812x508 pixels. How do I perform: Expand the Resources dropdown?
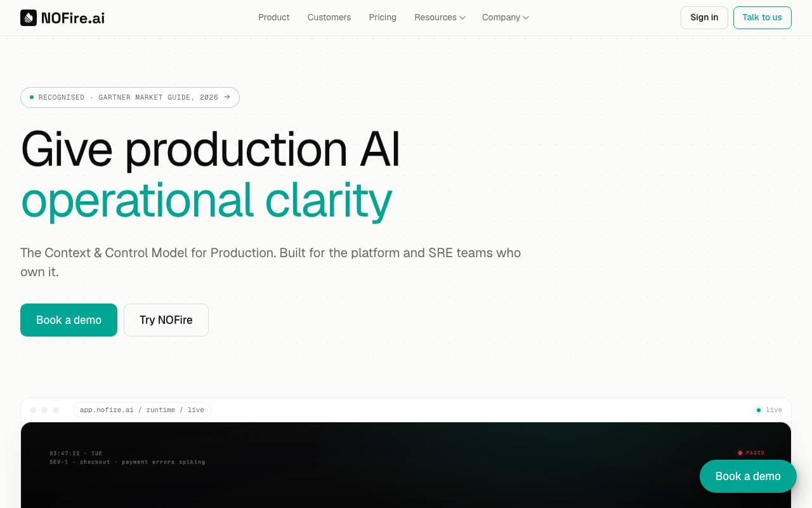pyautogui.click(x=440, y=17)
